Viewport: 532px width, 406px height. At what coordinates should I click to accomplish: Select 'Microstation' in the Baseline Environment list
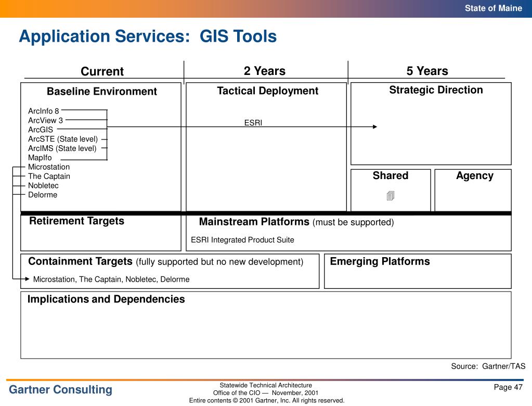pyautogui.click(x=49, y=167)
